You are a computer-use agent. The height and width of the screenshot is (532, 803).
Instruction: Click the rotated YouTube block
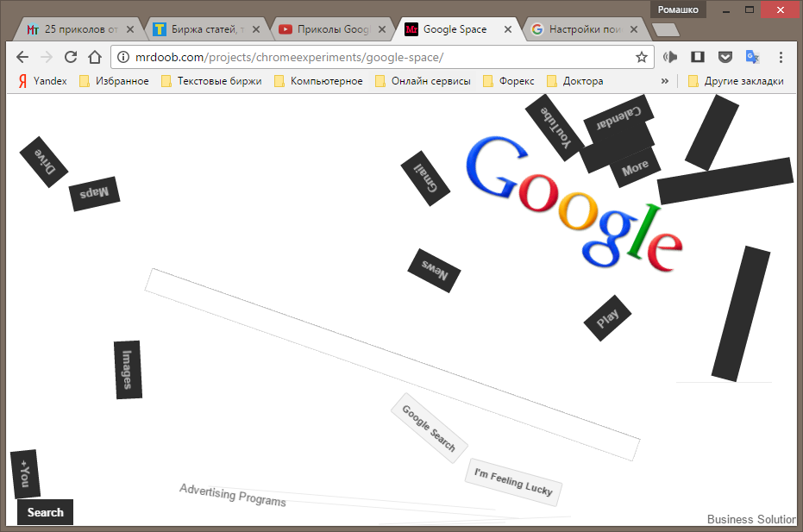point(555,128)
